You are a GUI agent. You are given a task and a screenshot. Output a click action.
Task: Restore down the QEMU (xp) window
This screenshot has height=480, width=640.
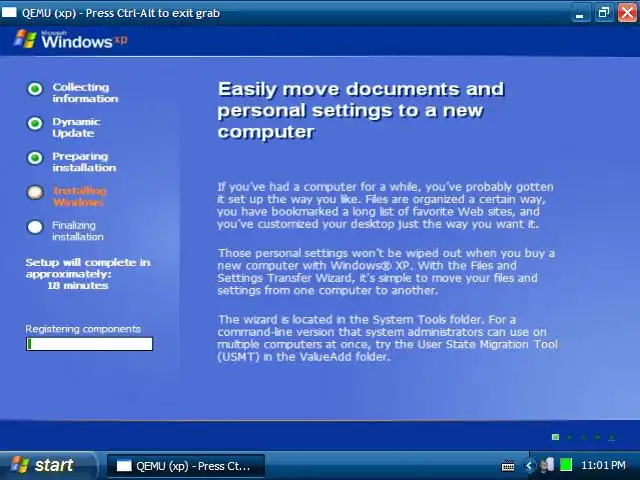[x=604, y=13]
